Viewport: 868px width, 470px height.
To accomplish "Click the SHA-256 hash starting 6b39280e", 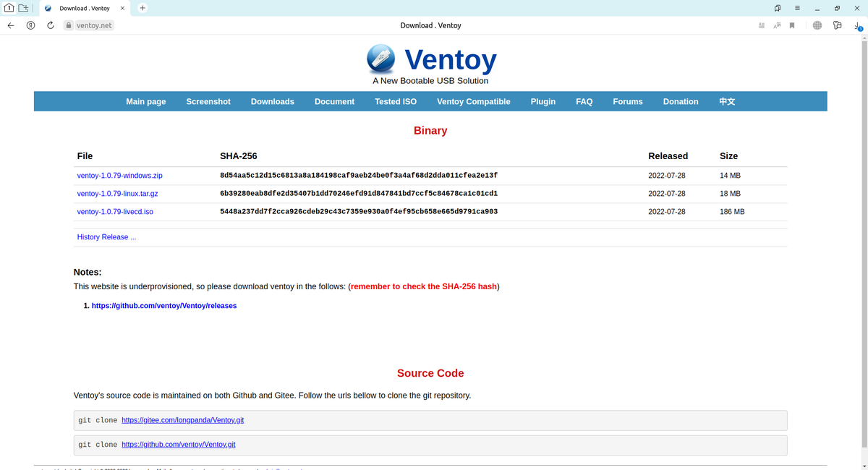I will pyautogui.click(x=359, y=194).
